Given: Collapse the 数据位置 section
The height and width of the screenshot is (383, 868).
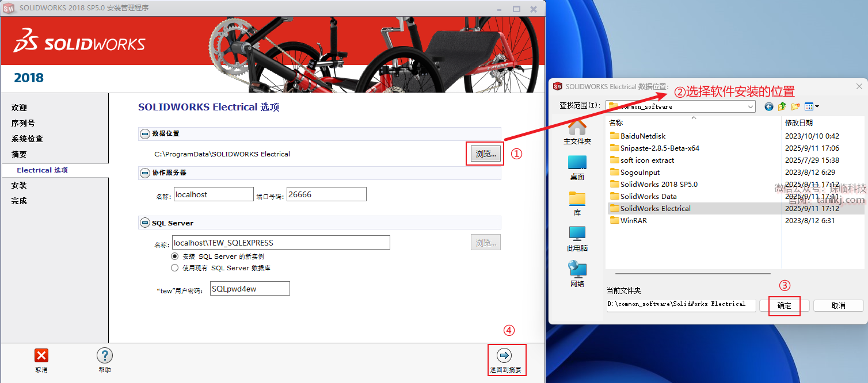Looking at the screenshot, I should click(144, 133).
